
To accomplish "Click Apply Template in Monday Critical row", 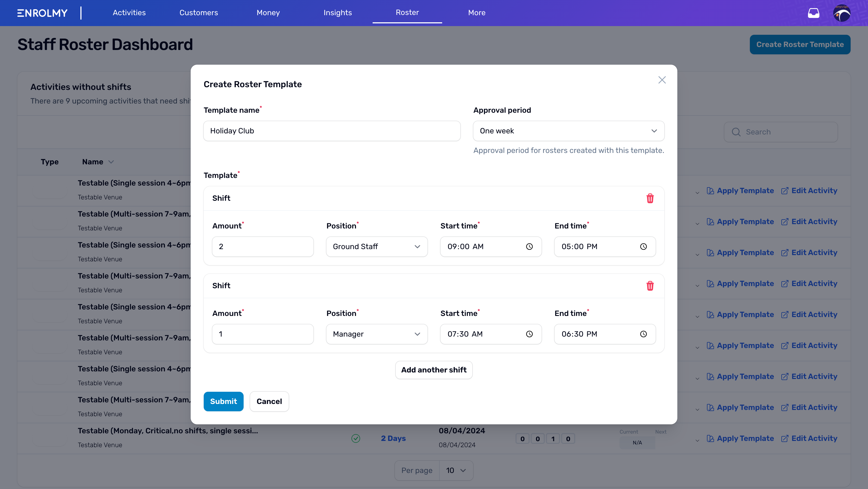I will [x=740, y=438].
